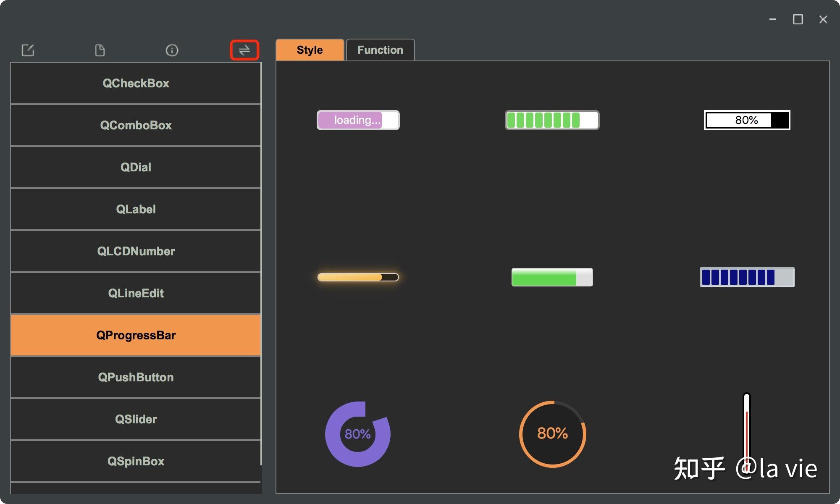The width and height of the screenshot is (840, 504).
Task: Select the highlighted QProgressBar entry
Action: (135, 335)
